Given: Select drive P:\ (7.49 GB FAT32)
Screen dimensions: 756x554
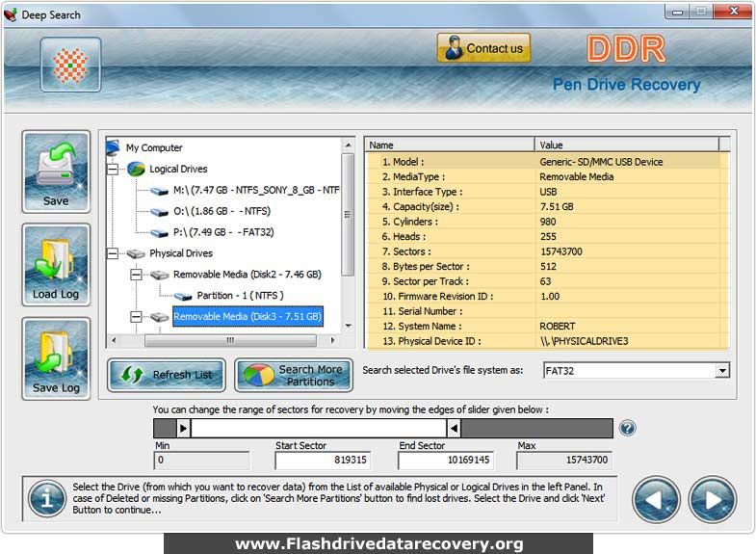Looking at the screenshot, I should [x=223, y=232].
